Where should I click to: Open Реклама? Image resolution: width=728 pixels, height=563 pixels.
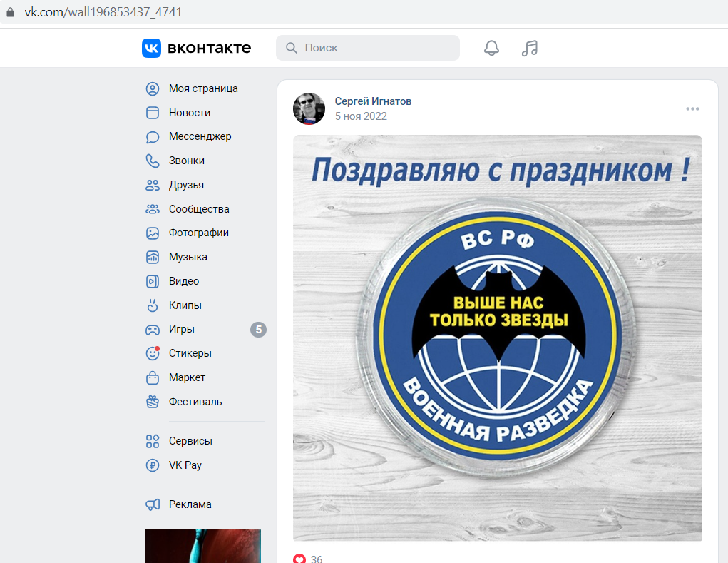click(x=190, y=504)
